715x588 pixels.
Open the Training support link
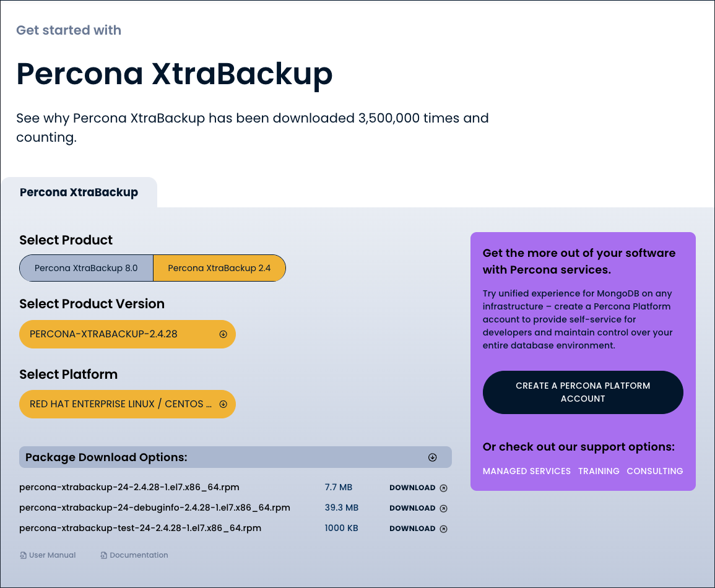[599, 471]
